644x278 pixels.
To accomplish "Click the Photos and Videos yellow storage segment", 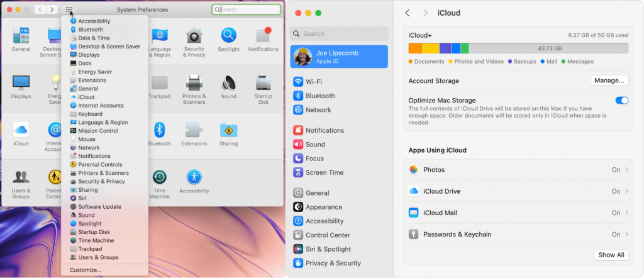I will pyautogui.click(x=431, y=48).
